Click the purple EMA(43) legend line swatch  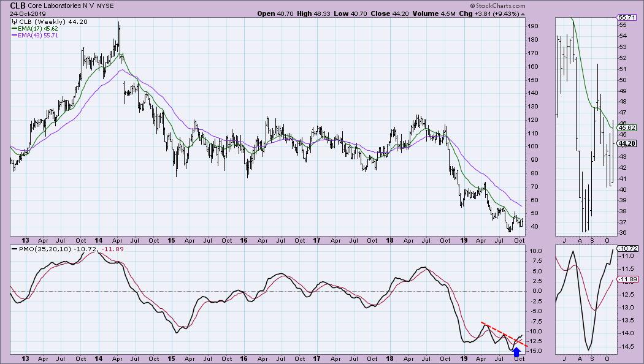(14, 36)
